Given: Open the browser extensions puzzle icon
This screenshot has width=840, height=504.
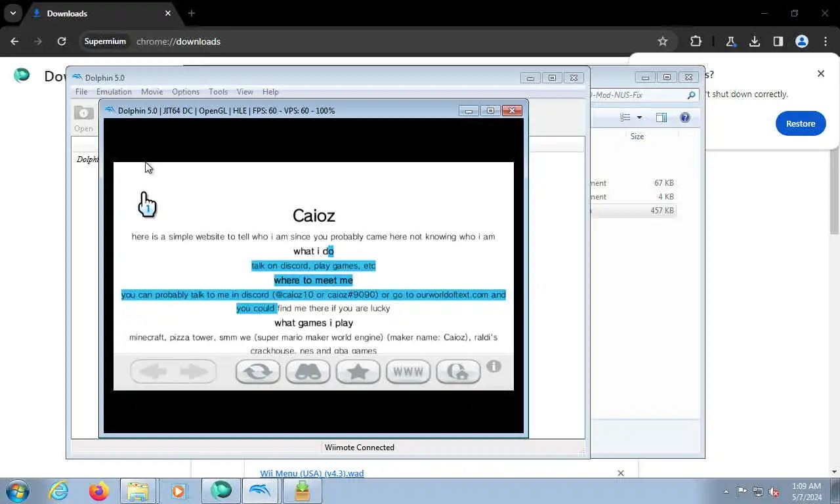Looking at the screenshot, I should 696,41.
